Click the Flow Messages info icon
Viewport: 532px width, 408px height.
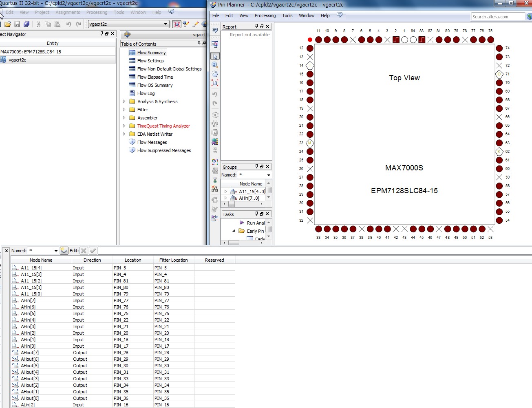[x=132, y=142]
